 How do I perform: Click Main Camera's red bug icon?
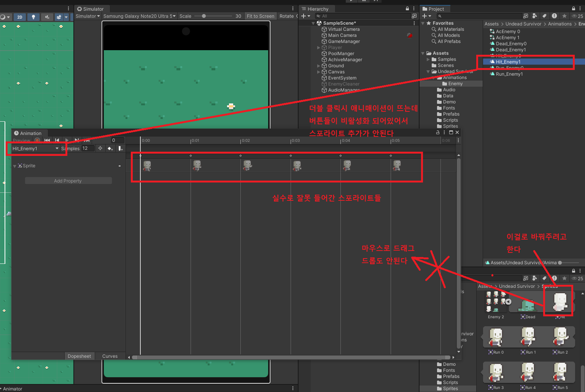[x=409, y=35]
